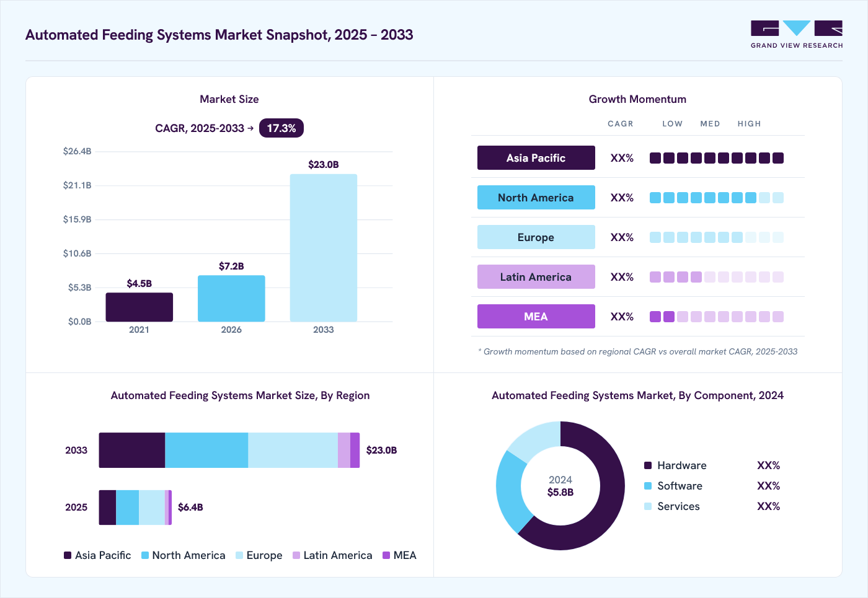This screenshot has height=598, width=868.
Task: Click the Growth Momentum heading
Action: (637, 99)
